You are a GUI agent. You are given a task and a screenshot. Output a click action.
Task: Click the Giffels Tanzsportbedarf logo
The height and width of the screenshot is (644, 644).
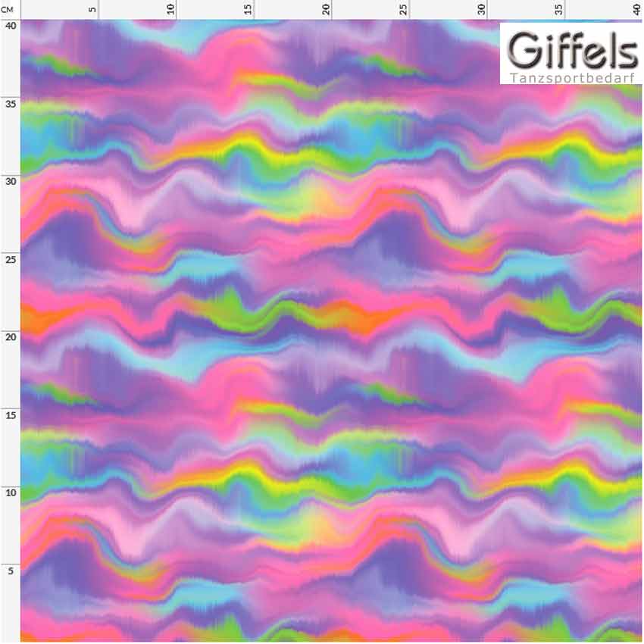[x=571, y=53]
